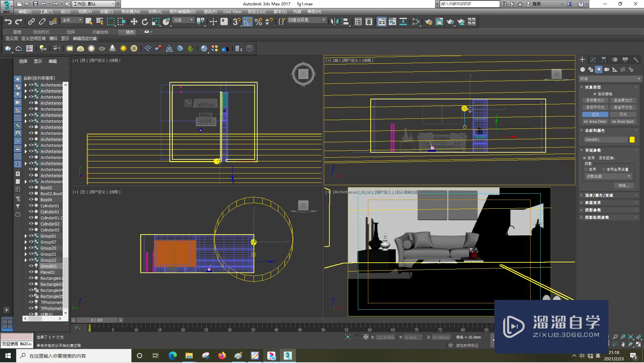Click the 排除... exclude button
This screenshot has width=644, height=363.
point(624,186)
